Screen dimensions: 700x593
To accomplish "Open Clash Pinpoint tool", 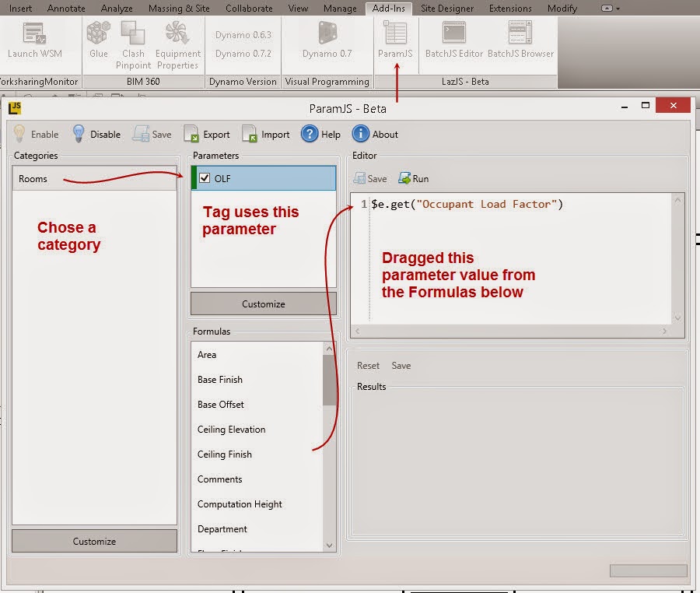I will click(x=133, y=46).
